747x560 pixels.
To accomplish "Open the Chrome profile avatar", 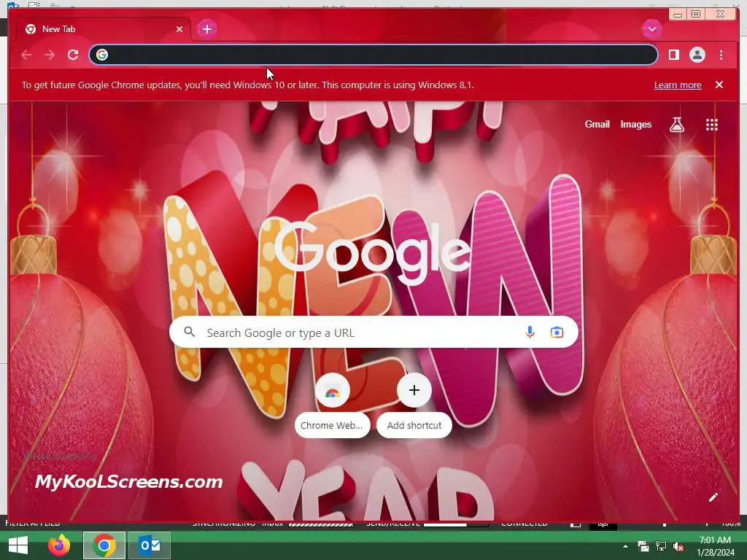I will click(x=697, y=55).
